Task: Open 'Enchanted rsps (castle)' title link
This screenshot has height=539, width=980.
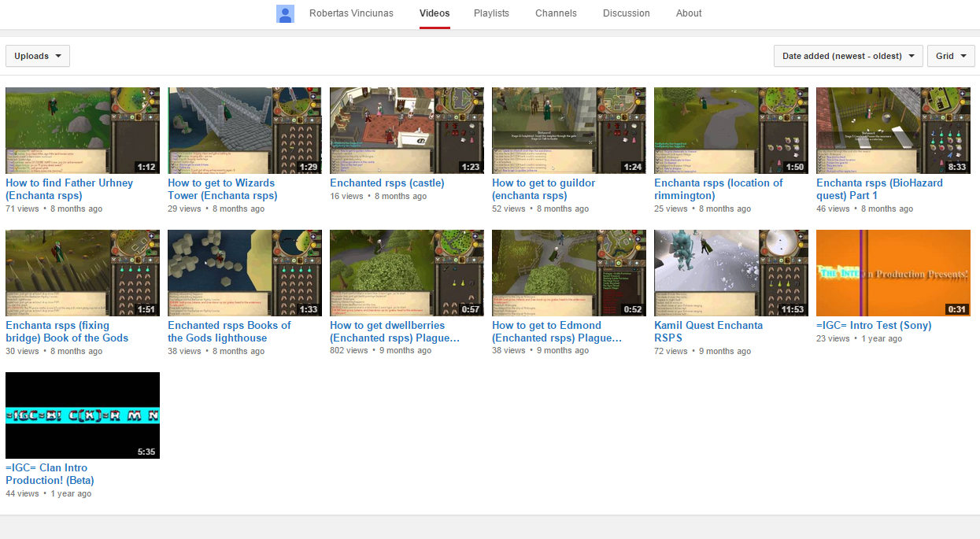Action: tap(387, 183)
